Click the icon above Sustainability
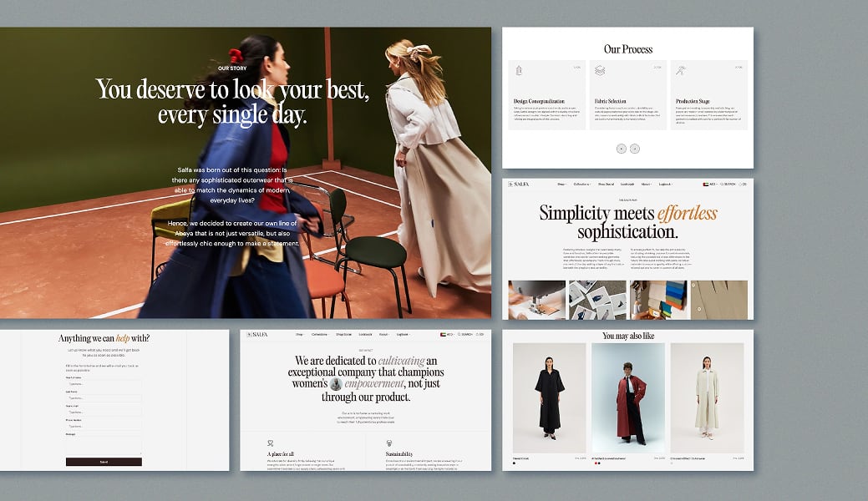The height and width of the screenshot is (501, 868). tap(389, 443)
